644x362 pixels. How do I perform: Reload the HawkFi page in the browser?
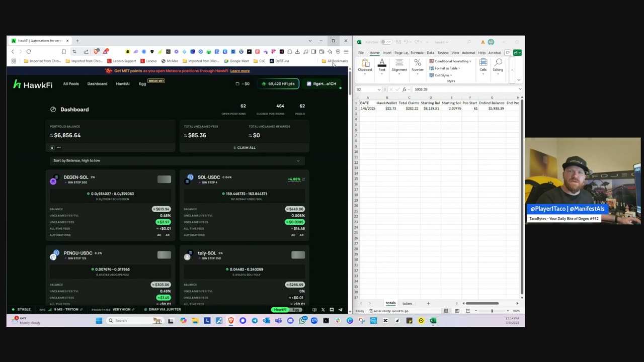[x=29, y=51]
